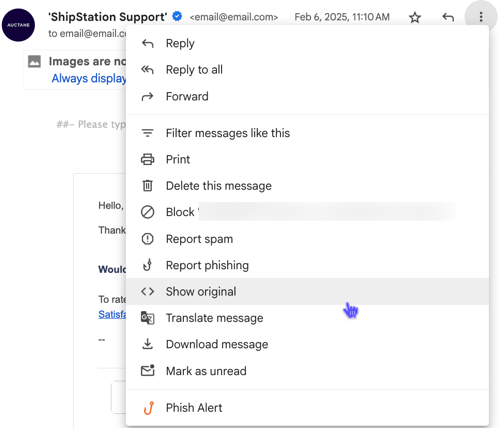The image size is (500, 428).
Task: Click the spam exclamation icon
Action: pyautogui.click(x=147, y=239)
